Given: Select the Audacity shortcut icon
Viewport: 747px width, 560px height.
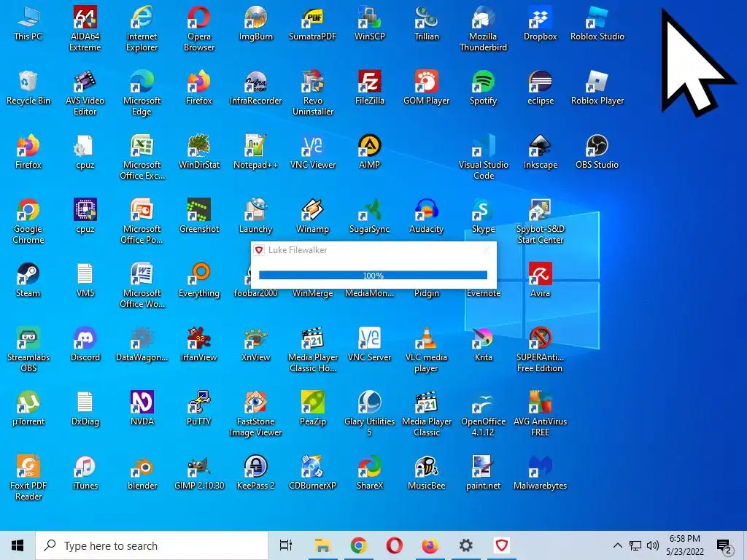Looking at the screenshot, I should [426, 217].
